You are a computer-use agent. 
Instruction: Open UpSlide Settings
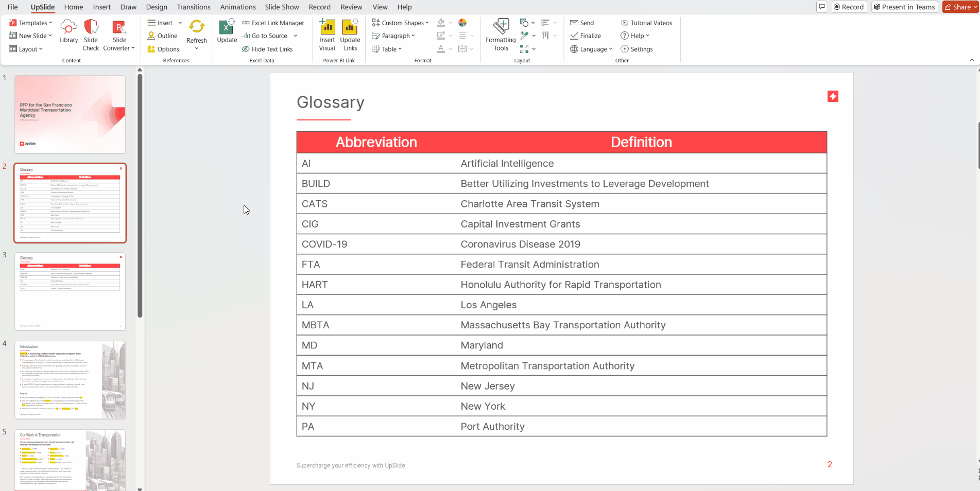tap(637, 49)
